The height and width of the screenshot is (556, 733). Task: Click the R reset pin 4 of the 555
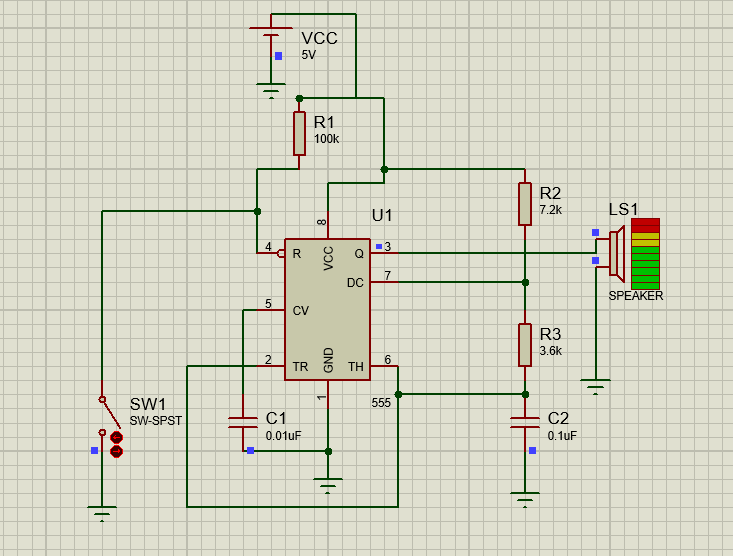coord(271,253)
